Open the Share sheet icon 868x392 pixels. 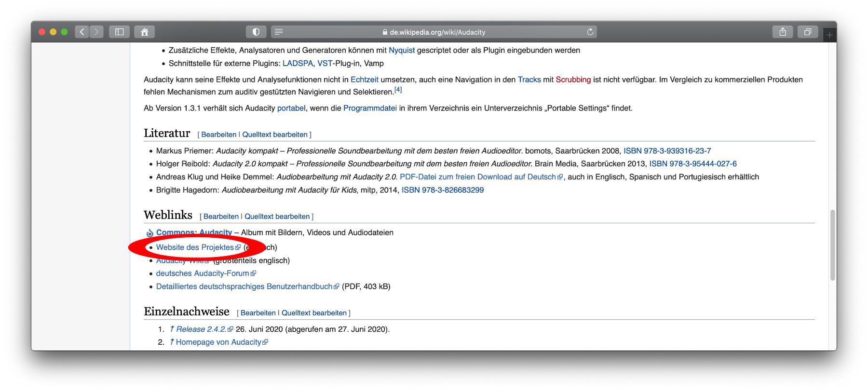pos(783,32)
